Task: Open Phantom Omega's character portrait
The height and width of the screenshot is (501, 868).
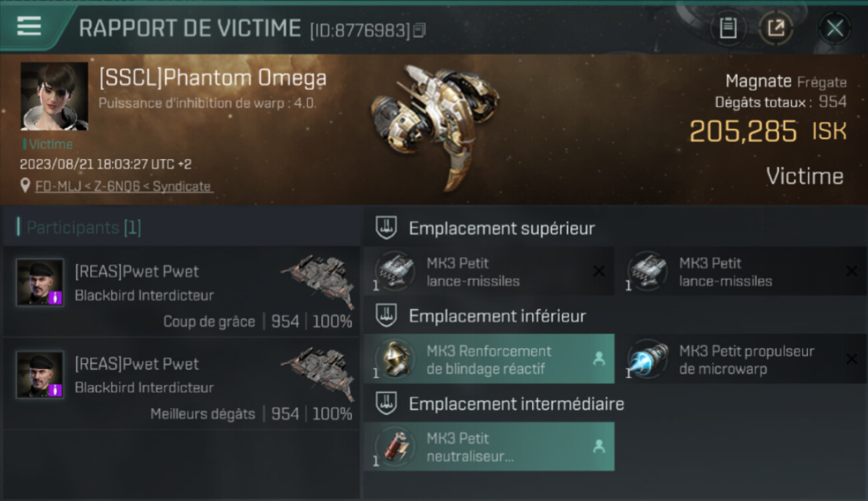Action: coord(55,96)
